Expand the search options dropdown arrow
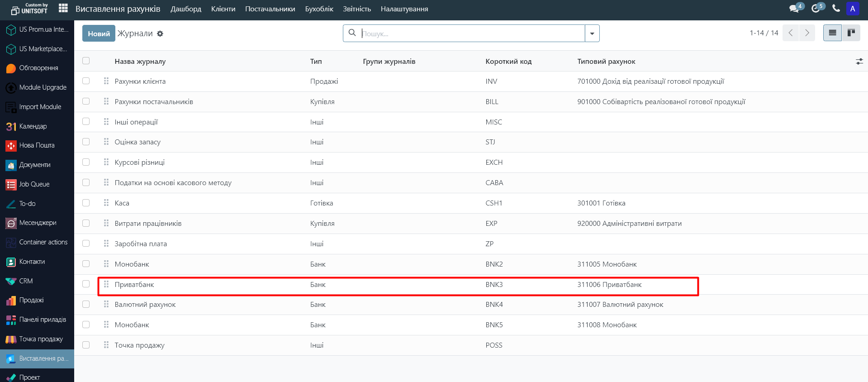The image size is (868, 382). pos(592,33)
